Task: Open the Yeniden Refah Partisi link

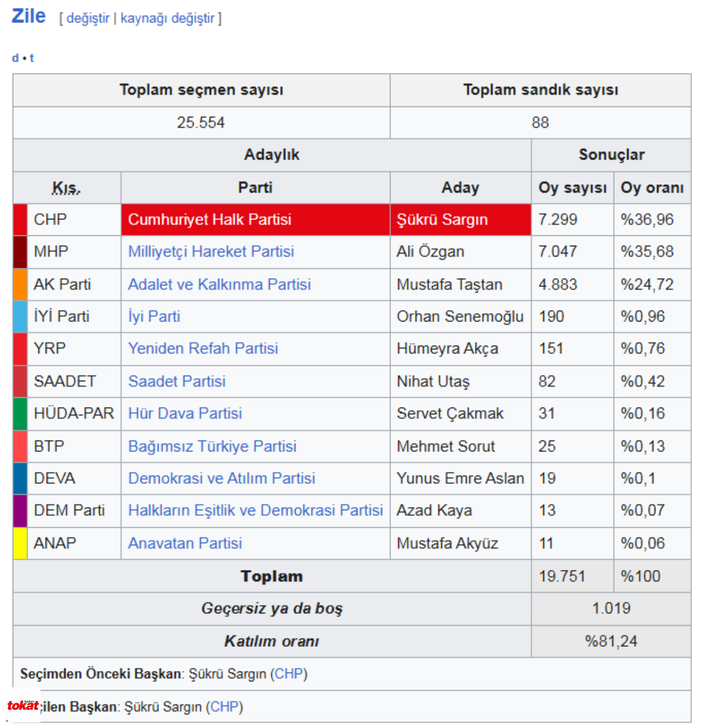Action: click(203, 348)
